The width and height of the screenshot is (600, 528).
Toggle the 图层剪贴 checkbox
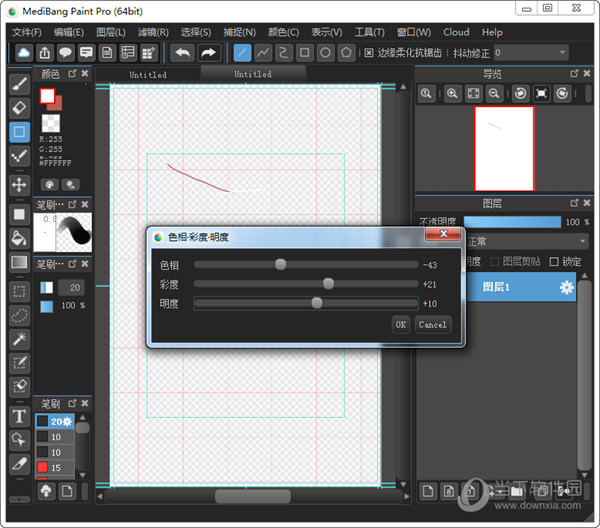pos(495,262)
